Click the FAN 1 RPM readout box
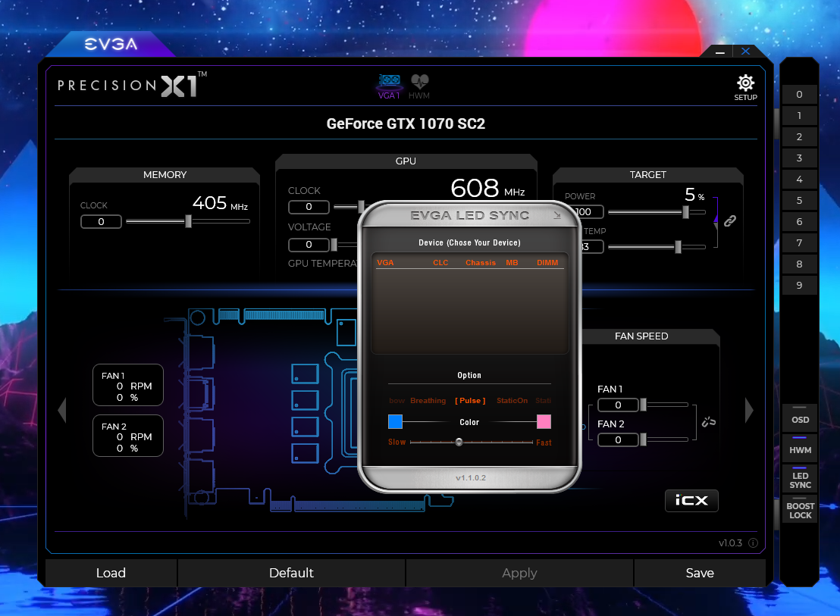Viewport: 840px width, 616px height. pyautogui.click(x=128, y=385)
